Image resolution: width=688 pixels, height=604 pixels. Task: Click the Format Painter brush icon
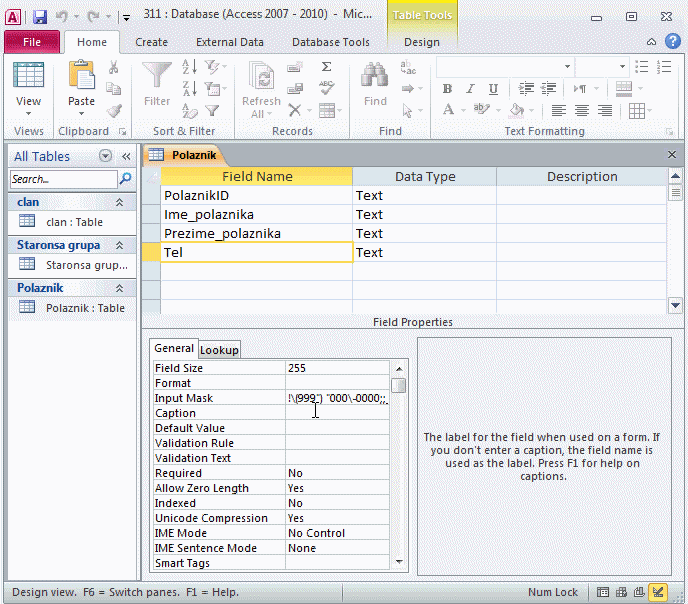coord(114,111)
